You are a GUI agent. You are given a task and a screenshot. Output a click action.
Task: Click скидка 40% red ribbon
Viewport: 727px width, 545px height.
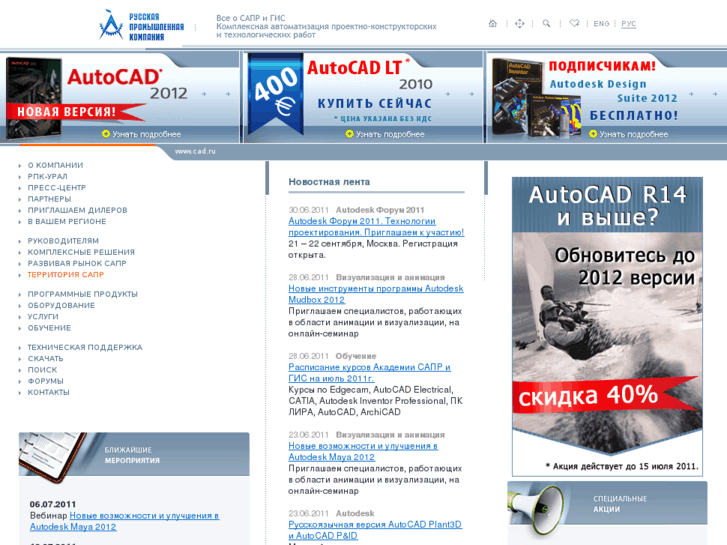605,395
